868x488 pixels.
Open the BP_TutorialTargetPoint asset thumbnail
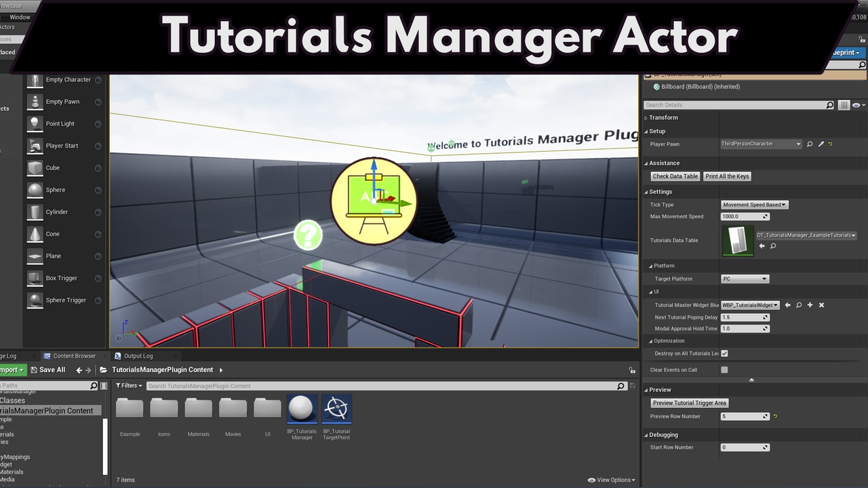tap(336, 408)
